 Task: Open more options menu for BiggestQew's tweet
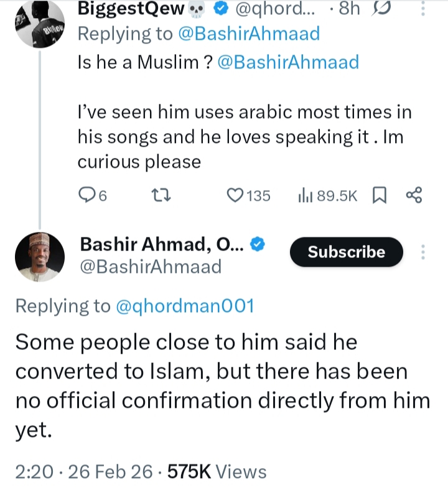[x=423, y=10]
